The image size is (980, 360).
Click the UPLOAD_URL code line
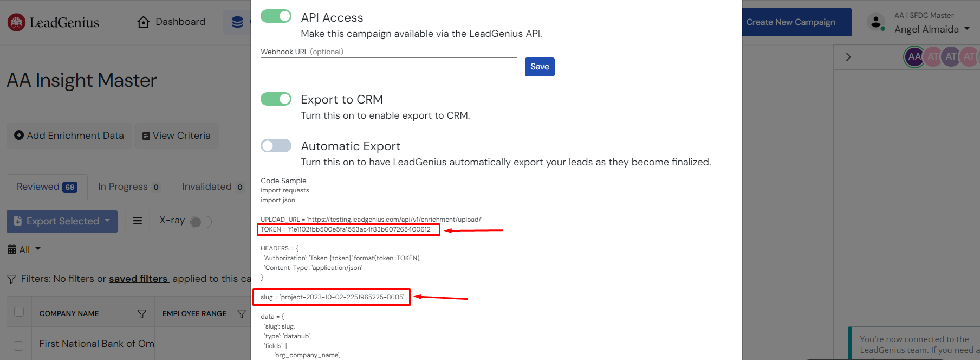click(371, 220)
